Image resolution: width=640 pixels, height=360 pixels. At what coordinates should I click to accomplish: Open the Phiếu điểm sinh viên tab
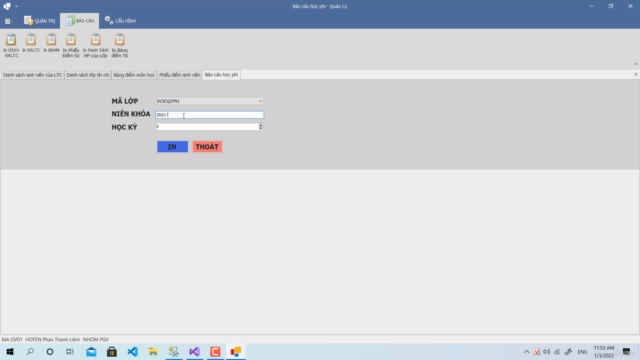pos(180,75)
